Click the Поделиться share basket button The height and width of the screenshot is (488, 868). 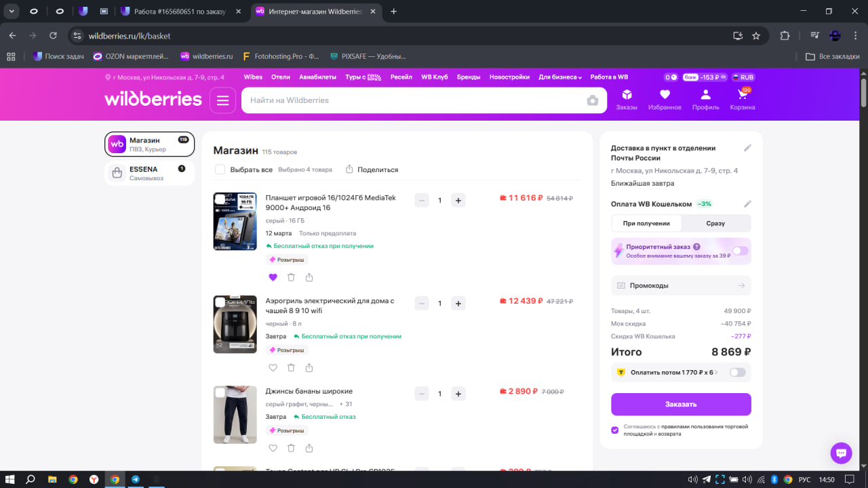[372, 169]
